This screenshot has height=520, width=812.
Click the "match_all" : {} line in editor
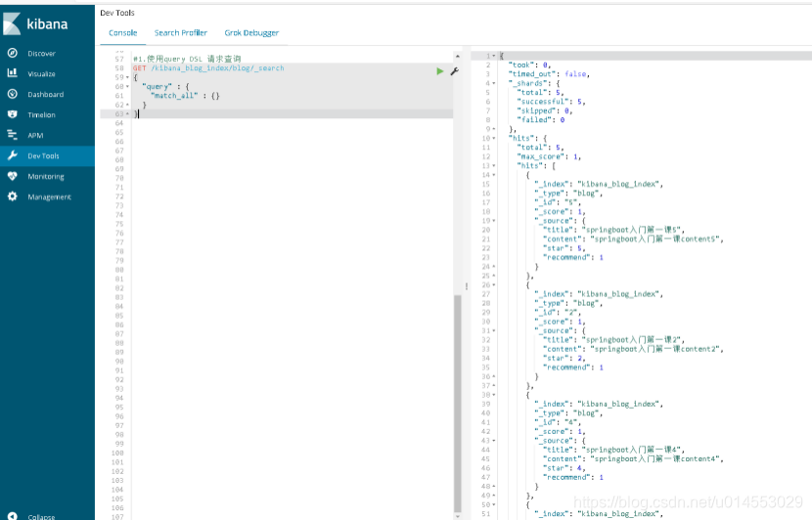pos(185,96)
